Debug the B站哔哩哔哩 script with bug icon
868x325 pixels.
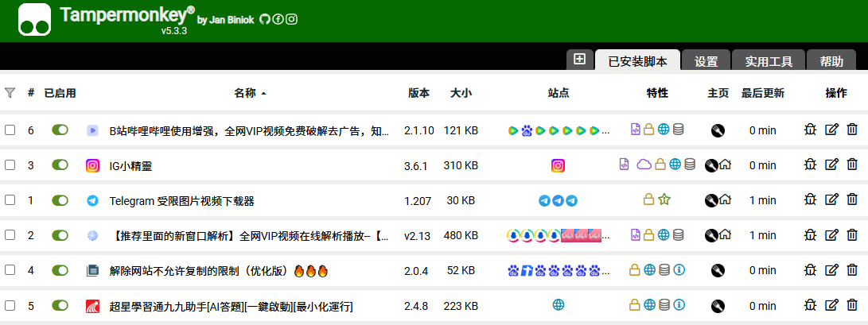point(811,130)
